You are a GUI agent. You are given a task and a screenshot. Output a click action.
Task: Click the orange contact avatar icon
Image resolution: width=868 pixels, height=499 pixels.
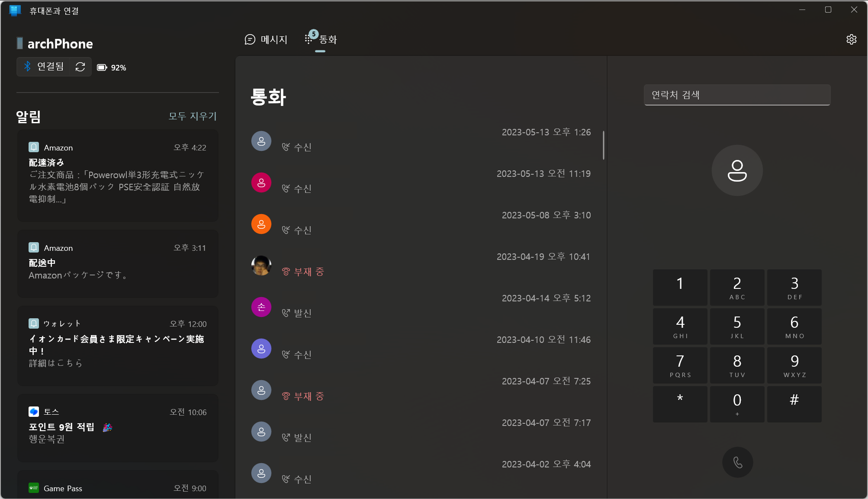(x=261, y=224)
